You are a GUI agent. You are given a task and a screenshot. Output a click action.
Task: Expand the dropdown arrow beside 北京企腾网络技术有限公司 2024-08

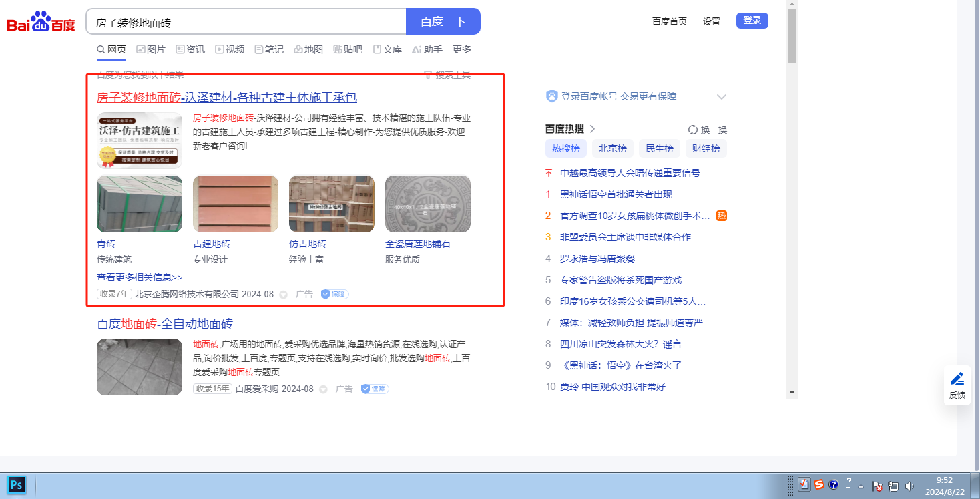coord(283,295)
